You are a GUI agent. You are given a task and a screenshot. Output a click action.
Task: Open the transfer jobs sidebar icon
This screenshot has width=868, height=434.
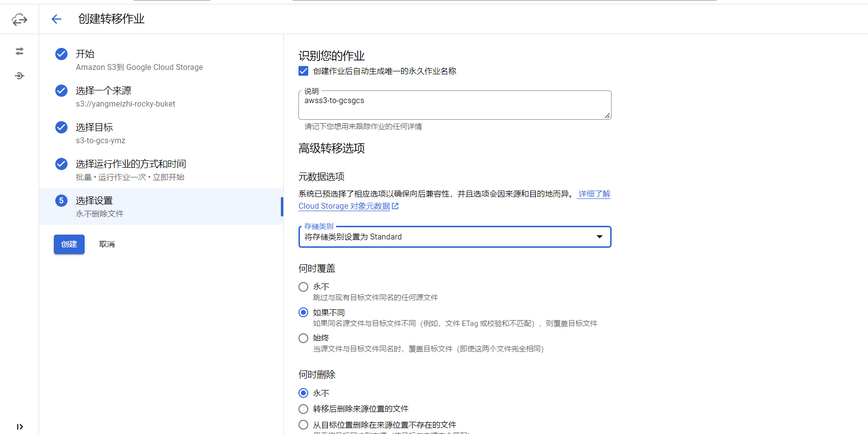click(20, 51)
